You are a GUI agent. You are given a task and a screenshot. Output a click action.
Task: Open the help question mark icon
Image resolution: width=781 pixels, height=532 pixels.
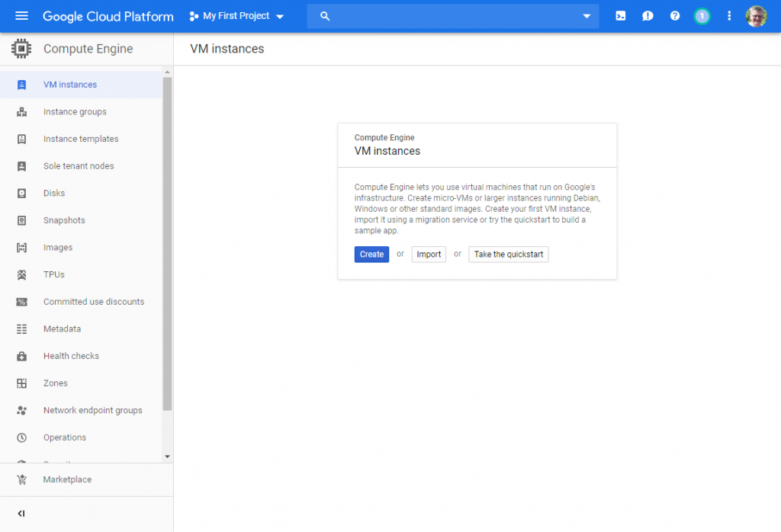point(675,16)
